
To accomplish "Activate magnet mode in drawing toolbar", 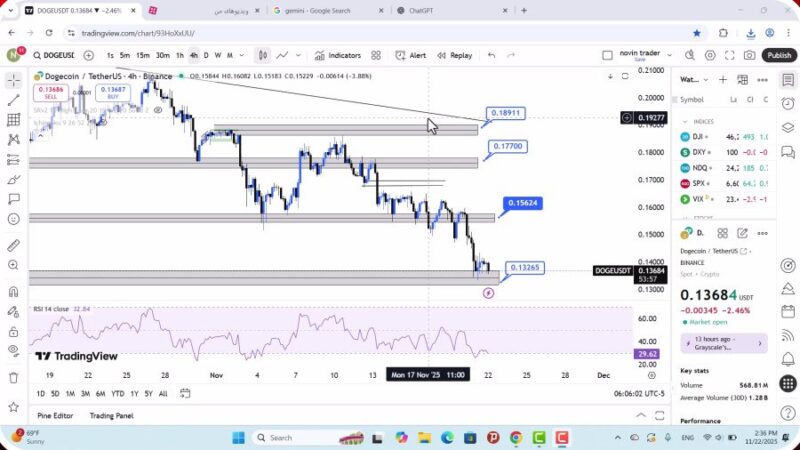I will pos(13,292).
